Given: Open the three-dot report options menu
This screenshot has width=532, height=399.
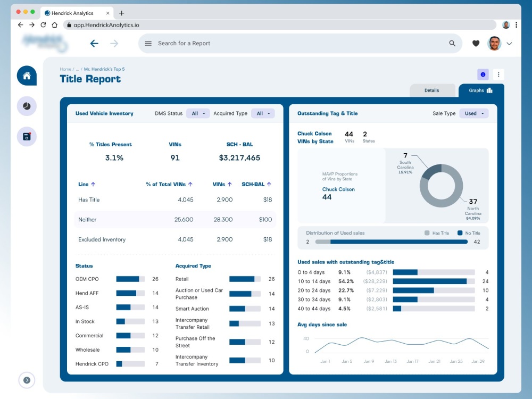Looking at the screenshot, I should pyautogui.click(x=498, y=74).
